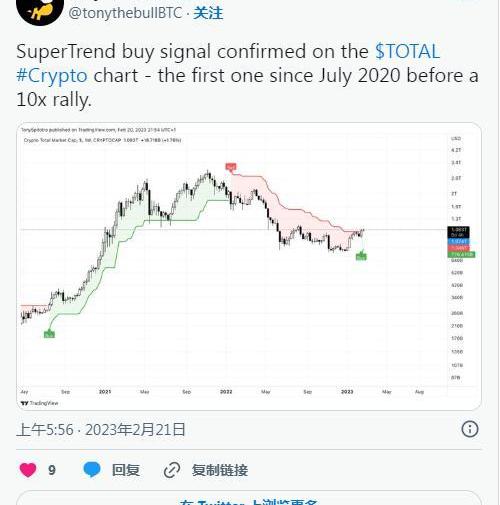Open the $TOTAL cashtag link
This screenshot has height=505, width=500.
click(407, 51)
